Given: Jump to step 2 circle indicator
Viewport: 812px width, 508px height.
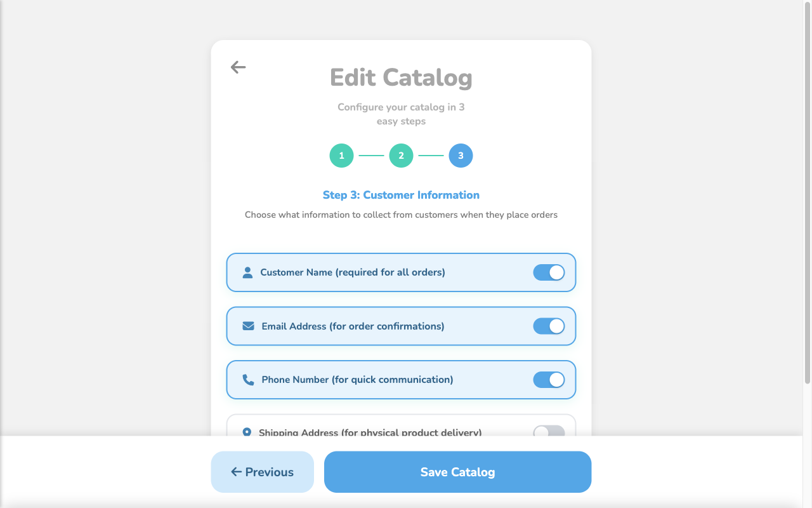Looking at the screenshot, I should click(x=401, y=156).
